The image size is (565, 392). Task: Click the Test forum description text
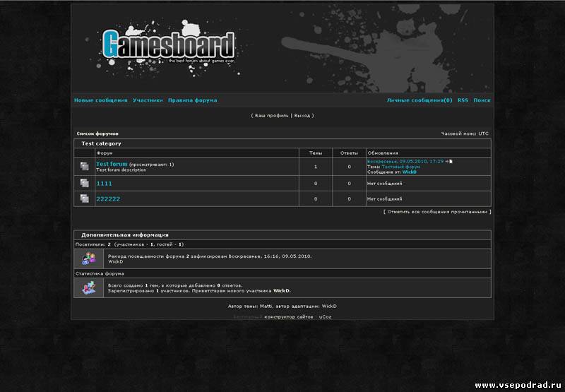coord(121,170)
